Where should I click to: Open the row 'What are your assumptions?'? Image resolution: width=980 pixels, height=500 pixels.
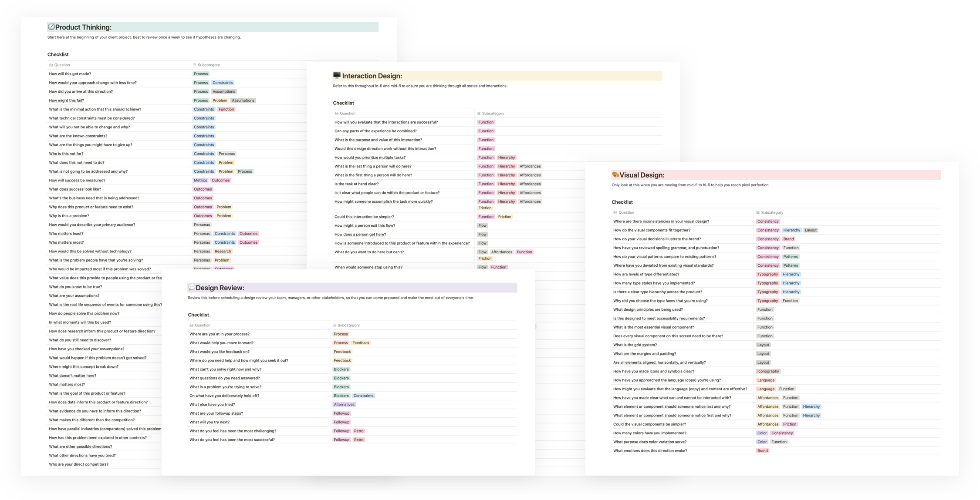point(74,296)
